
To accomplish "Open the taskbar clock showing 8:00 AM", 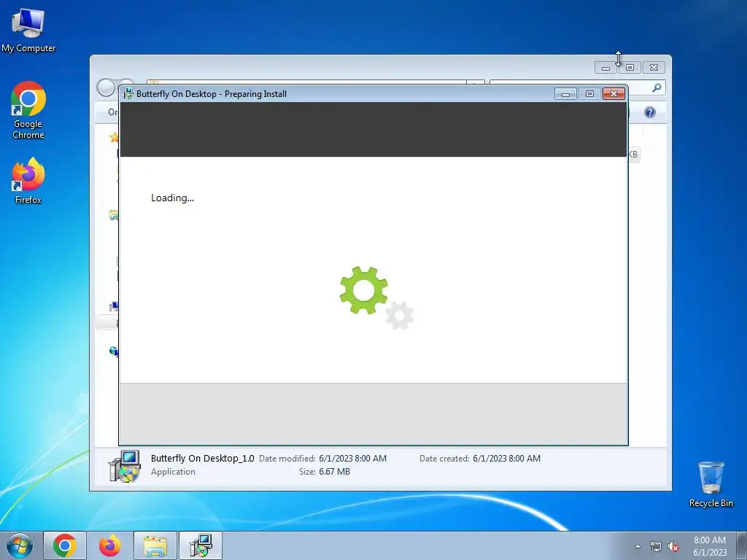I will click(709, 545).
